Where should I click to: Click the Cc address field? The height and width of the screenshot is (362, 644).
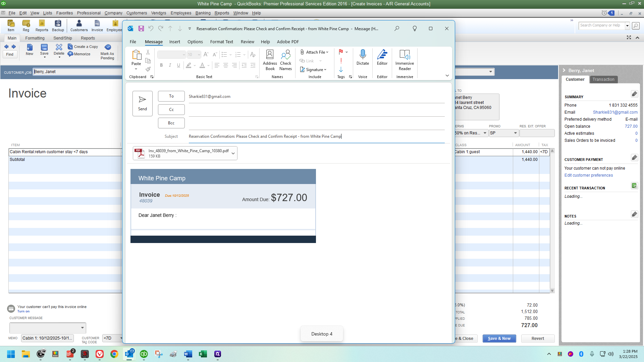pos(316,110)
